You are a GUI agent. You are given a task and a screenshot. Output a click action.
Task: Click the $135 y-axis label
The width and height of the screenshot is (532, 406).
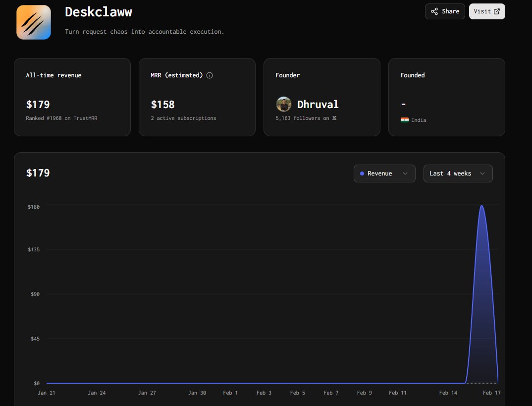pos(34,249)
